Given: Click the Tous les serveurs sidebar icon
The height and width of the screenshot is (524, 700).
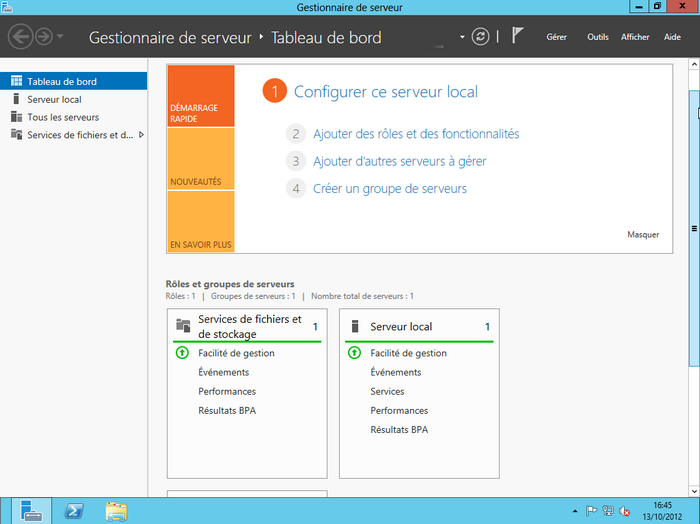Looking at the screenshot, I should point(17,116).
